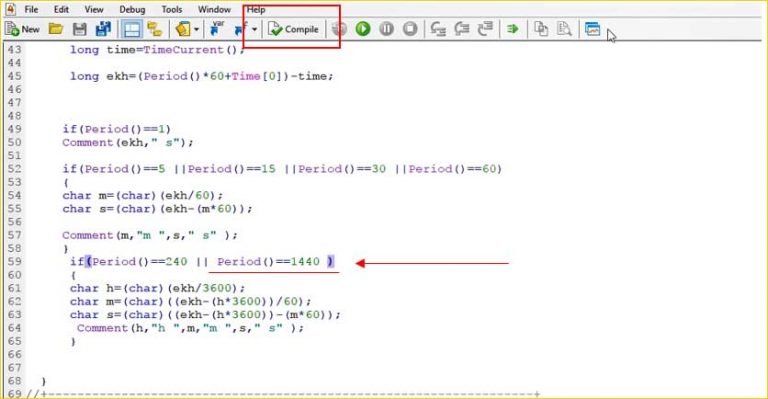Screen dimensions: 768x399
Task: Click the MQL wizard book icon
Action: pyautogui.click(x=183, y=29)
